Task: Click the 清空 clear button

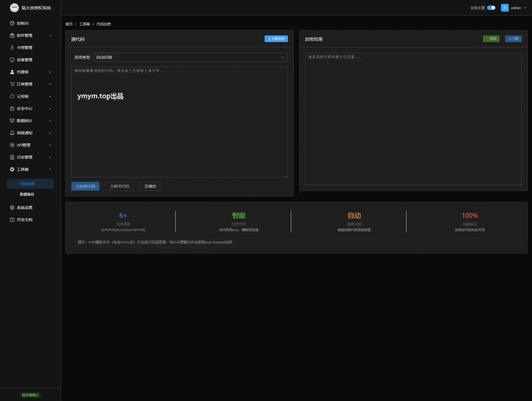Action: (x=150, y=186)
